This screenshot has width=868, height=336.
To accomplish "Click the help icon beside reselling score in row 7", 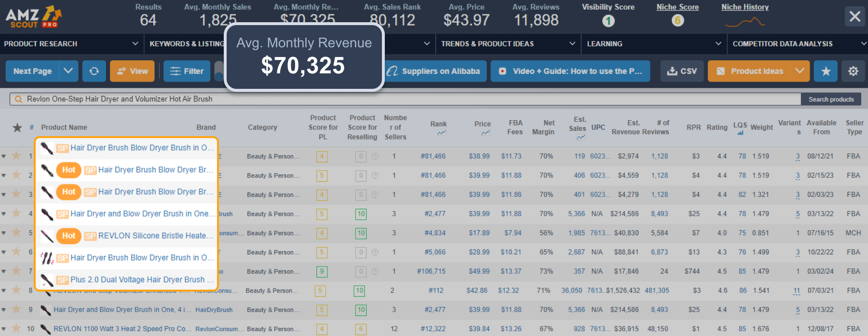I will (375, 272).
